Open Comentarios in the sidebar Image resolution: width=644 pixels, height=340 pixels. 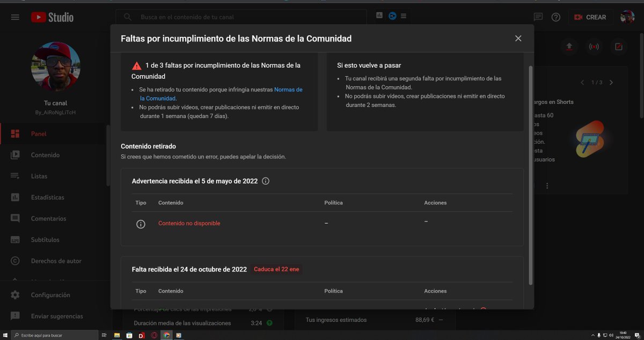click(x=54, y=218)
